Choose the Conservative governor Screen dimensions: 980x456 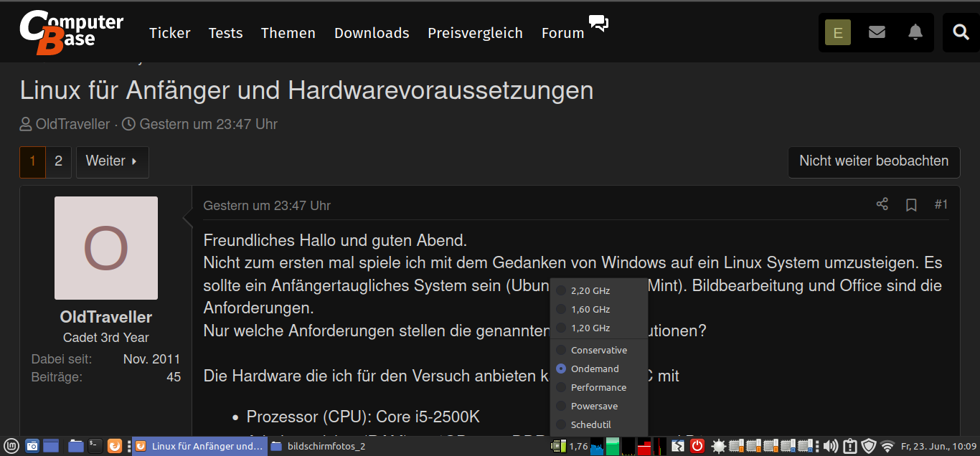click(598, 350)
